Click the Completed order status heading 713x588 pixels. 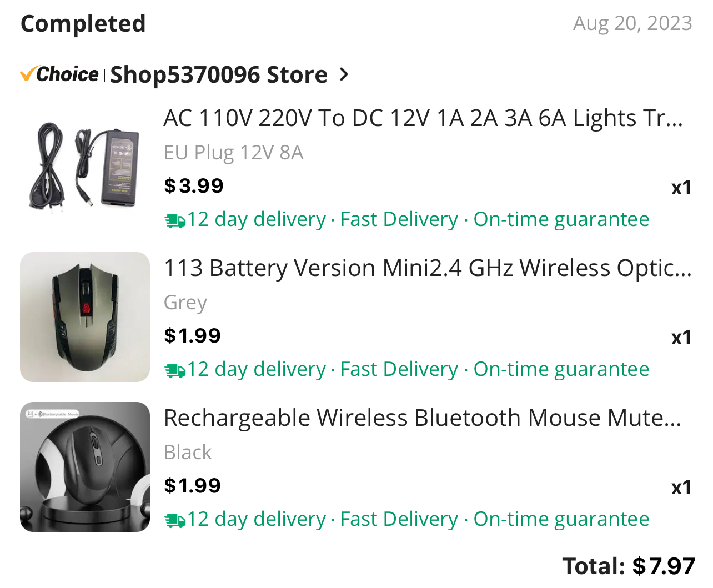coord(83,24)
